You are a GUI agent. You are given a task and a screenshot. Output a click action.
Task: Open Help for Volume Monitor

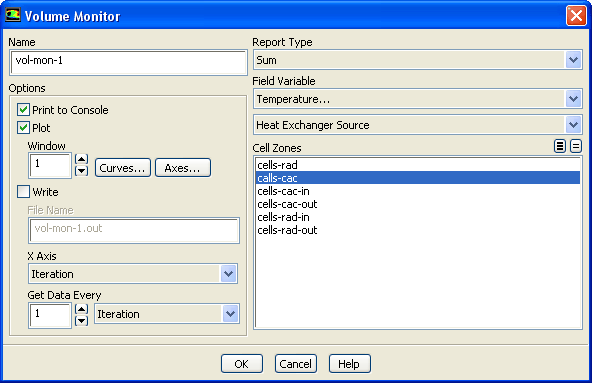tap(350, 364)
